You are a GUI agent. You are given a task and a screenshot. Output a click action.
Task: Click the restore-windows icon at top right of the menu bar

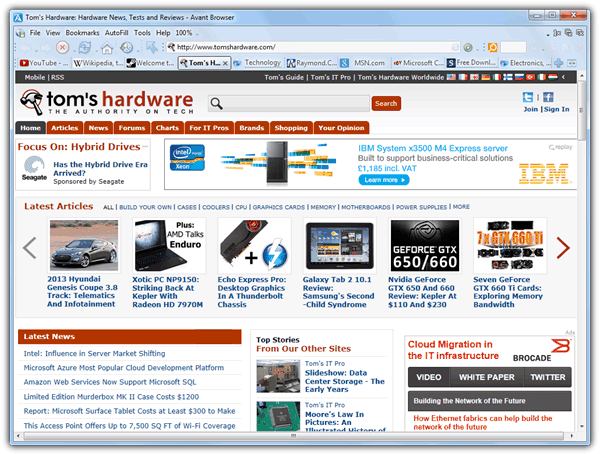click(x=569, y=33)
